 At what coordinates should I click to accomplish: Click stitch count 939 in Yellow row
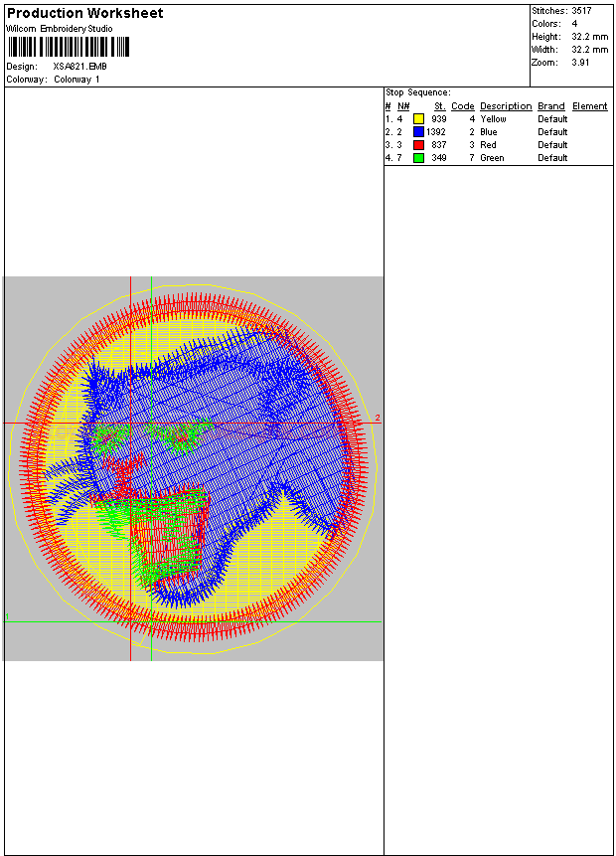tap(439, 118)
